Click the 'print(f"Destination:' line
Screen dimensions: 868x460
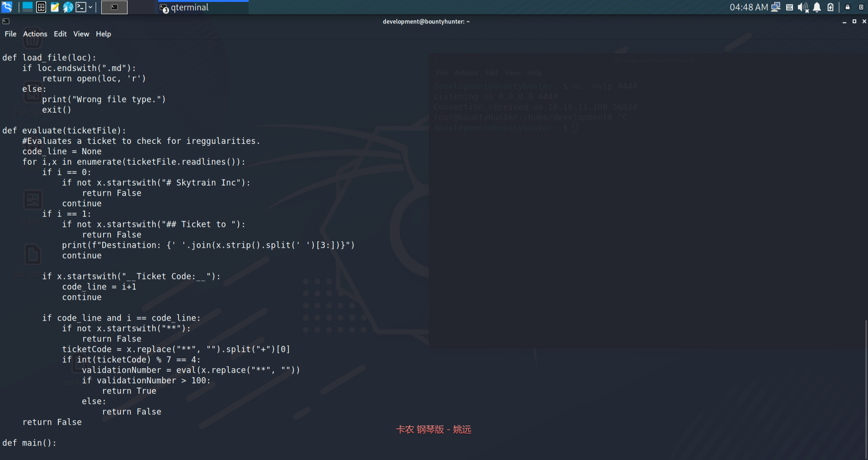pos(208,245)
